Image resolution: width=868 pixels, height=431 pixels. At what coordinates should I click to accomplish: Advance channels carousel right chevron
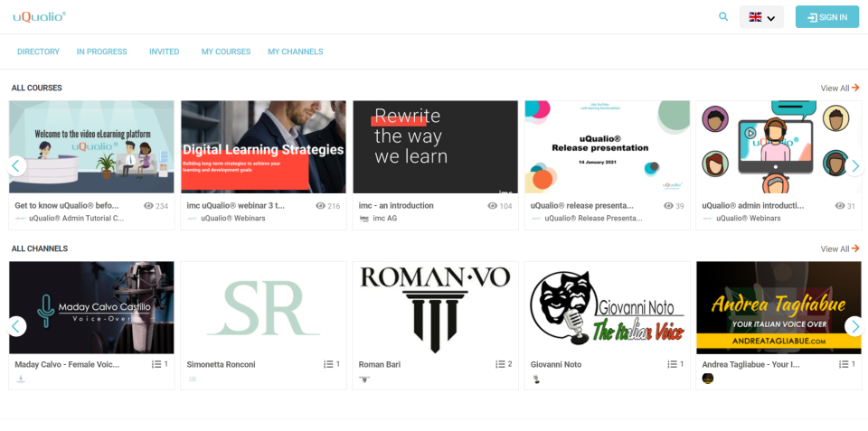pos(854,326)
